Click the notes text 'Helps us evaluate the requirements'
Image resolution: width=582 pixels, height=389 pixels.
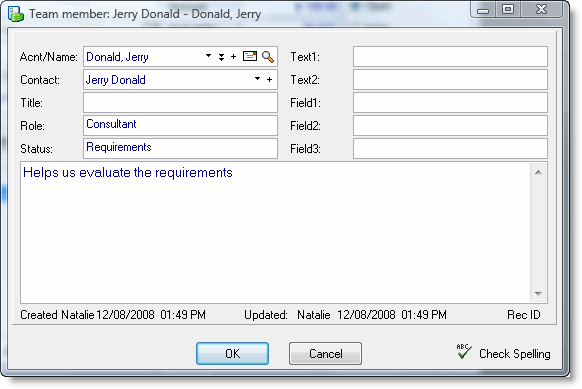click(x=128, y=173)
